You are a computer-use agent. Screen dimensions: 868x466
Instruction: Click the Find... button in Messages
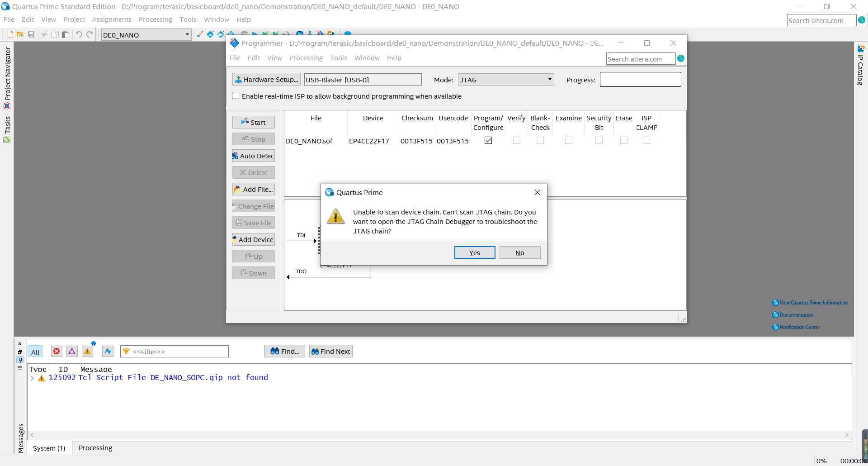(x=284, y=351)
